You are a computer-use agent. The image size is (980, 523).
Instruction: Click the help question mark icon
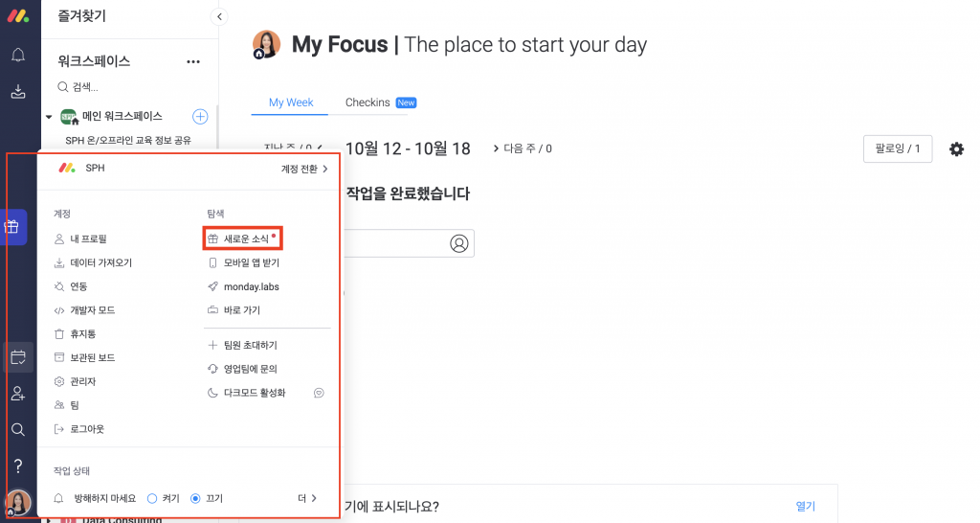pos(17,466)
